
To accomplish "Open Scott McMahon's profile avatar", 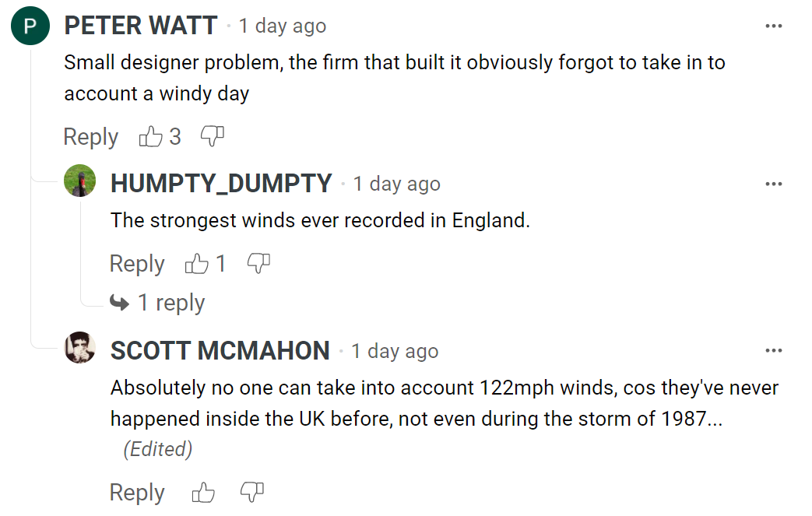I will (x=79, y=348).
